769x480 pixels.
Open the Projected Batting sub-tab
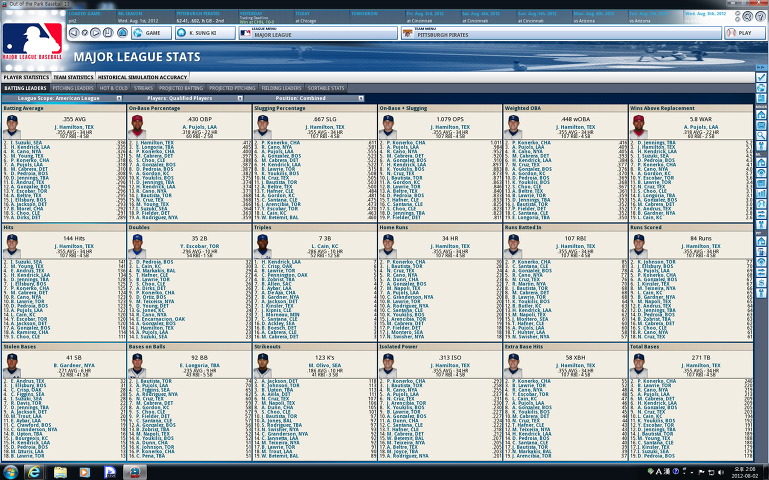pyautogui.click(x=180, y=88)
